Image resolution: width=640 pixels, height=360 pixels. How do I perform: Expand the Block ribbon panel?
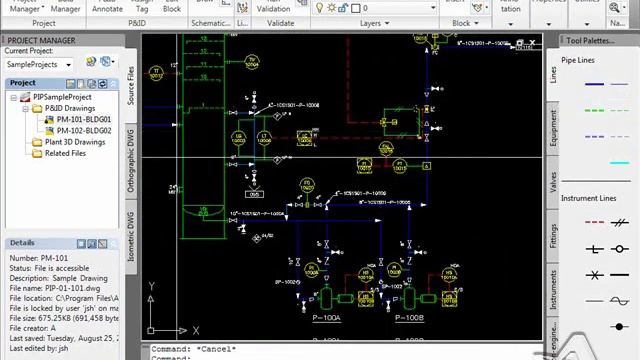465,24
